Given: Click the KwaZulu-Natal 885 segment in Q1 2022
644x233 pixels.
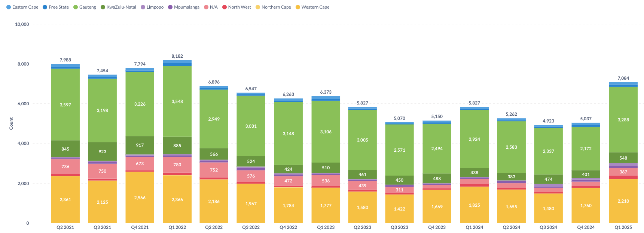Looking at the screenshot, I should 177,145.
